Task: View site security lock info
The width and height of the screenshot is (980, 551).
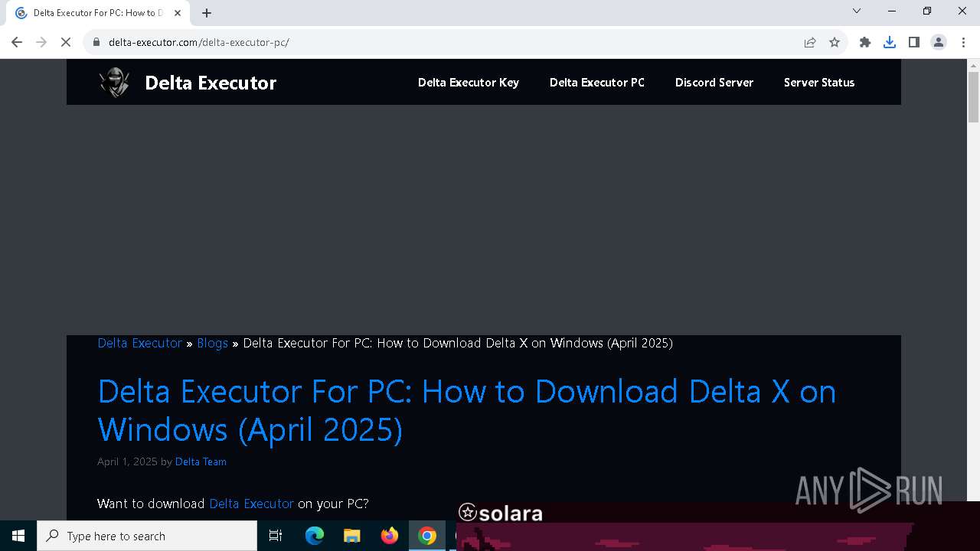Action: pos(96,42)
